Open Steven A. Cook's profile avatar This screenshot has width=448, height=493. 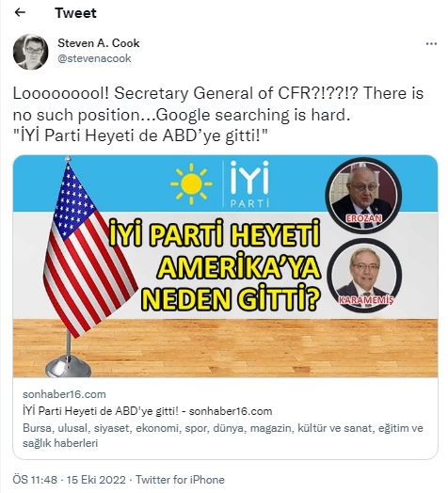click(30, 52)
